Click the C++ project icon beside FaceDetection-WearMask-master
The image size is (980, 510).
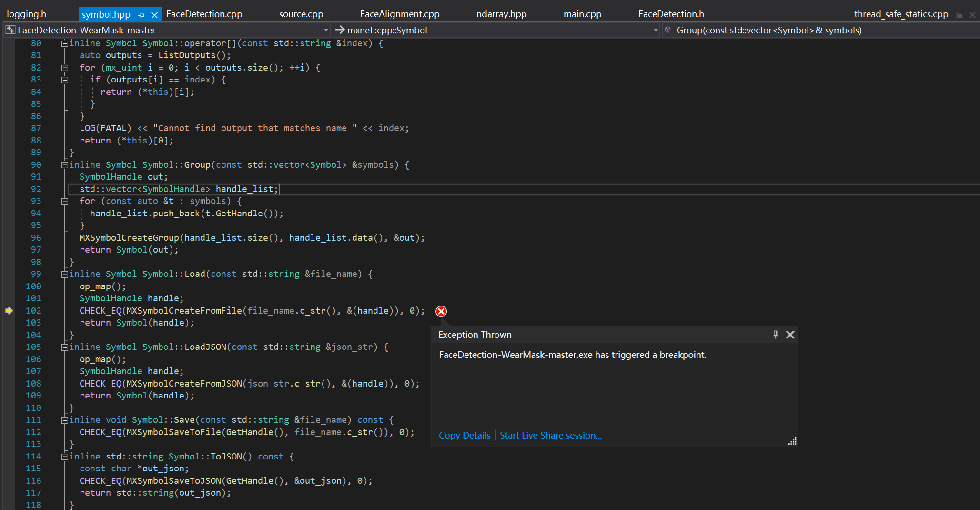click(x=10, y=30)
